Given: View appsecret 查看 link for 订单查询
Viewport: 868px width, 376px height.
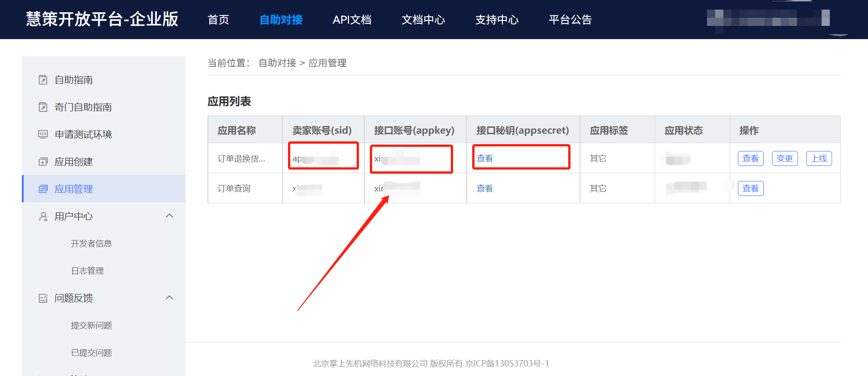Looking at the screenshot, I should 484,188.
